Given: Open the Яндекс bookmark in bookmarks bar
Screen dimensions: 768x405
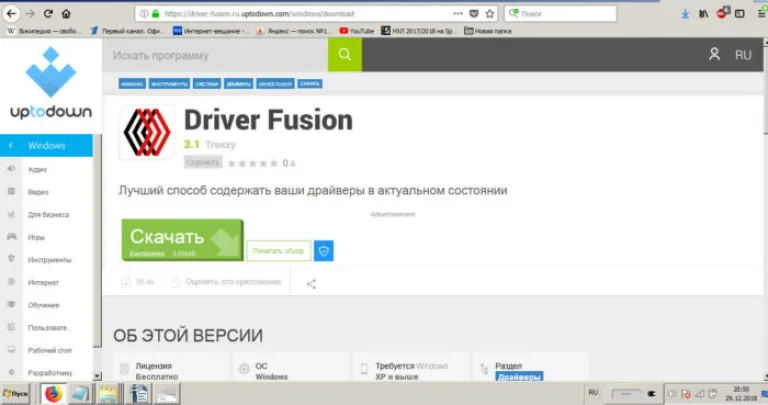Looking at the screenshot, I should click(x=293, y=31).
